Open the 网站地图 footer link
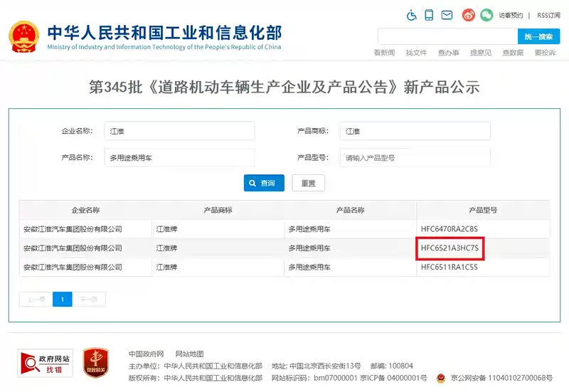This screenshot has height=392, width=569. [189, 354]
